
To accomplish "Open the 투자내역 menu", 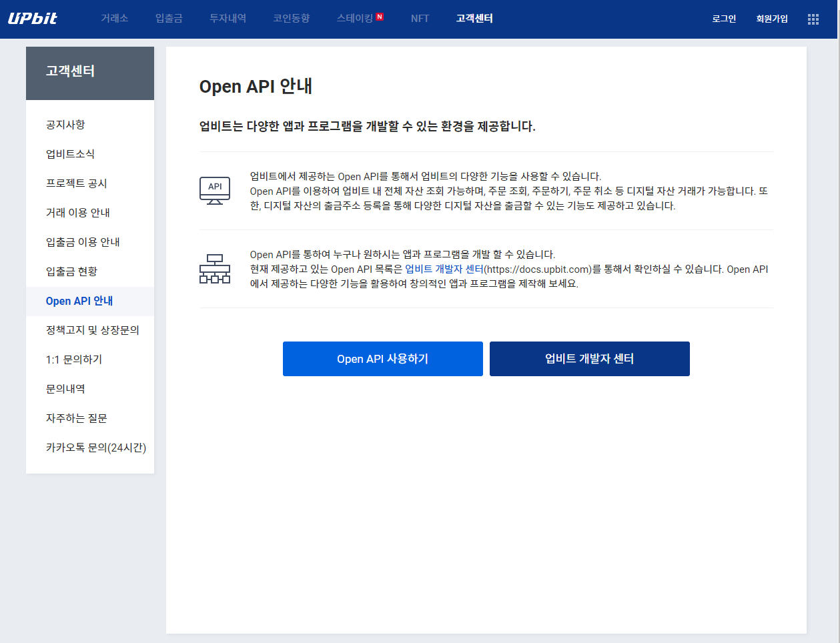I will (x=228, y=19).
